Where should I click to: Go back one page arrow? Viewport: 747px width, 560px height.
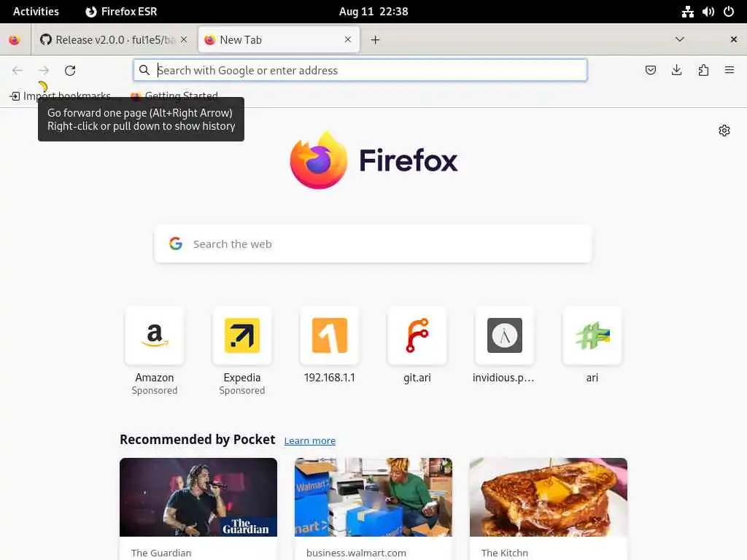click(18, 71)
